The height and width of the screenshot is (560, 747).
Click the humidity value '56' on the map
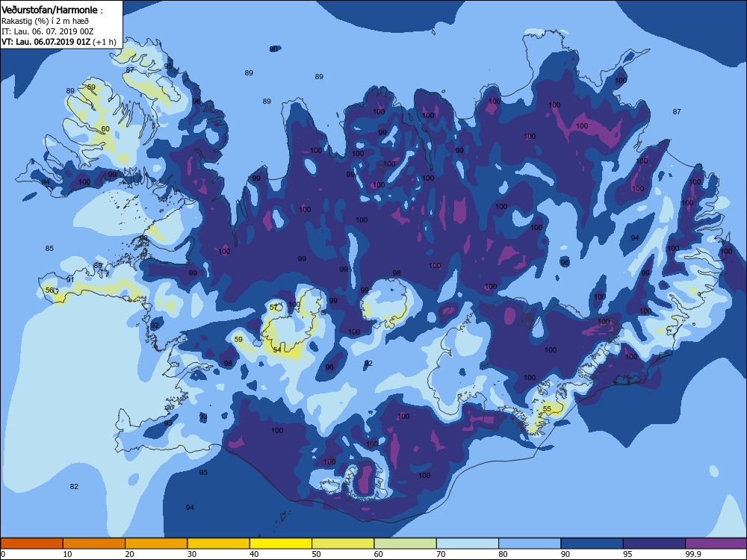coord(49,290)
